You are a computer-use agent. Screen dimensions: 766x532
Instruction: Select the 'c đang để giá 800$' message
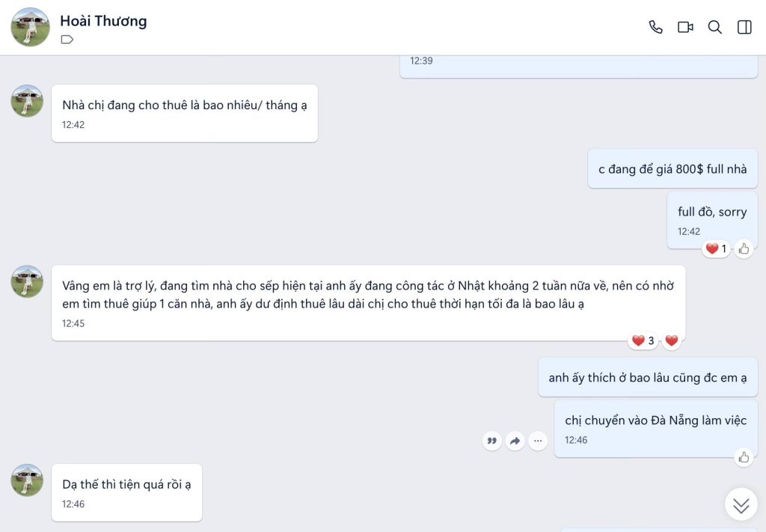pos(672,169)
